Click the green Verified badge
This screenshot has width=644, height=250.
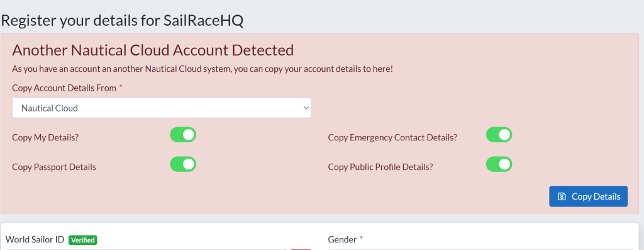click(82, 240)
